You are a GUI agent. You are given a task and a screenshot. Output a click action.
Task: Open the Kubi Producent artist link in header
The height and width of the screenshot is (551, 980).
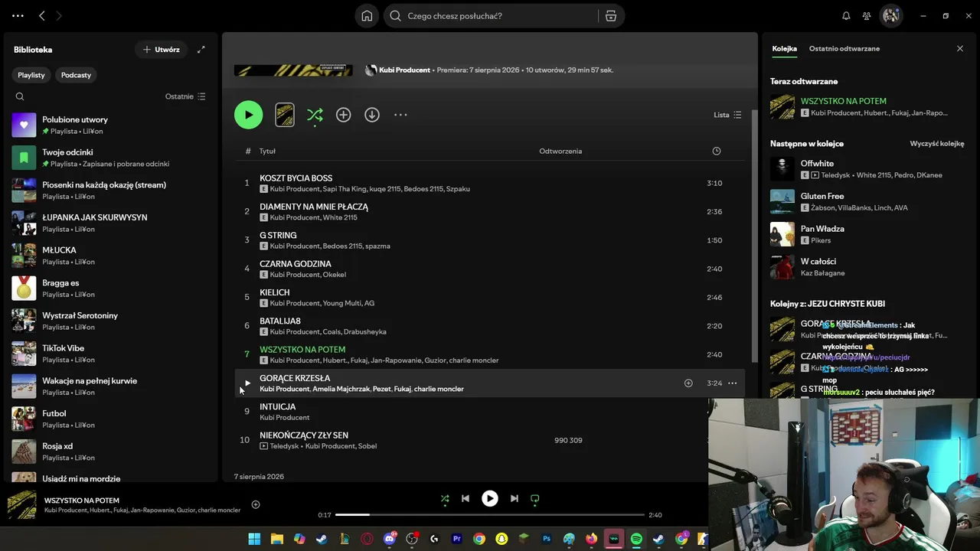coord(404,70)
